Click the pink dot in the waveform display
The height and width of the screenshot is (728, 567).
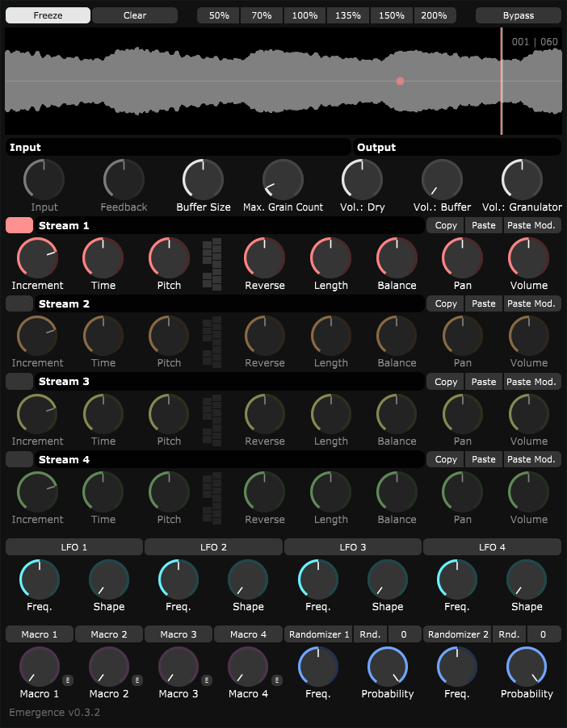pos(400,82)
